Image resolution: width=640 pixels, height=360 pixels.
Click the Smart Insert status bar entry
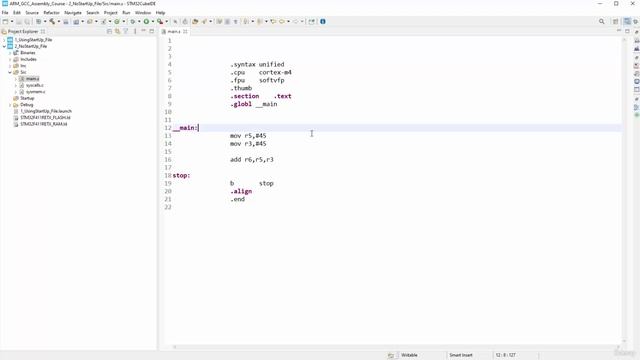click(461, 355)
